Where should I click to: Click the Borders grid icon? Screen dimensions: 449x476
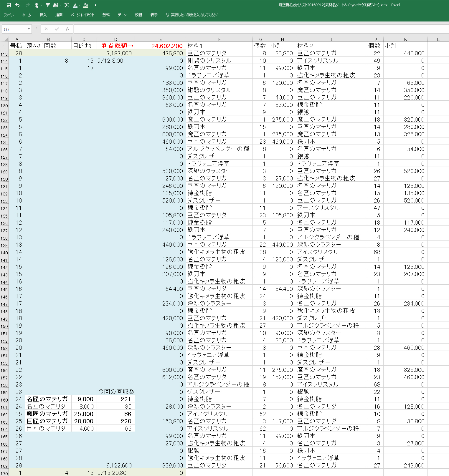tap(55, 5)
